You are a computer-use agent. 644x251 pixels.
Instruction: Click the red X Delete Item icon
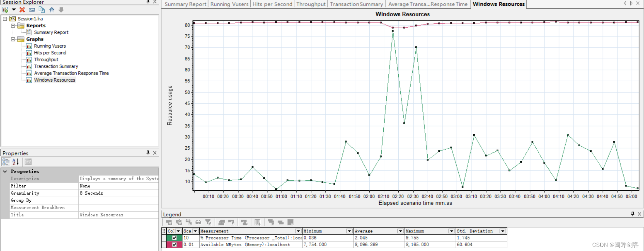[22, 10]
